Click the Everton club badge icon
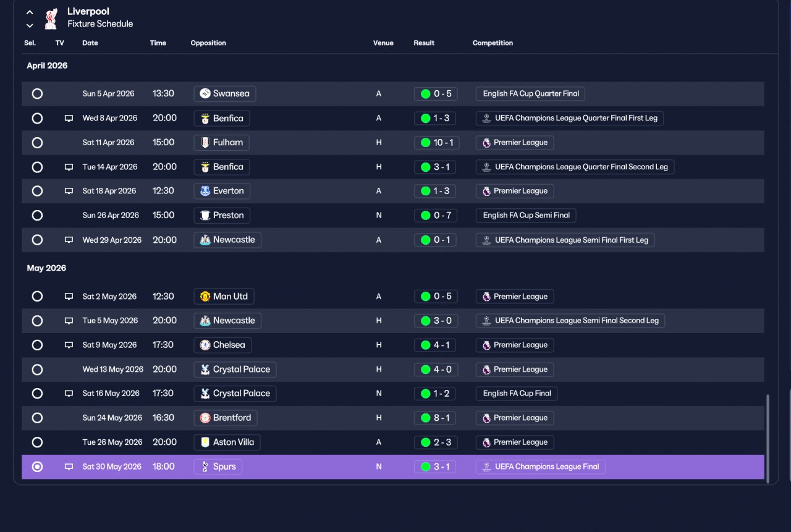791x532 pixels. point(205,191)
